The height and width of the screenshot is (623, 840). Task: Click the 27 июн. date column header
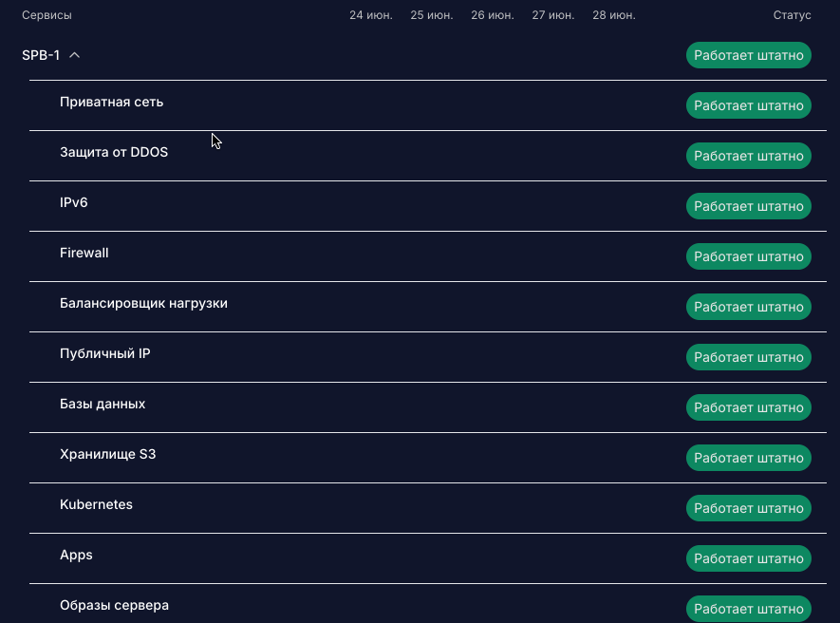[x=552, y=15]
